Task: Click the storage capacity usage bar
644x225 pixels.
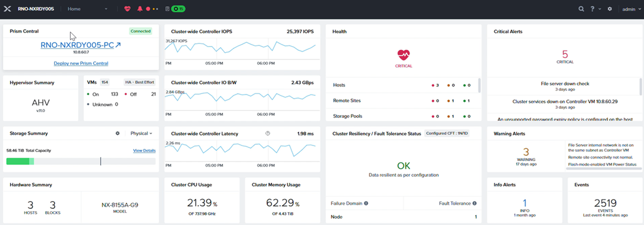Action: (81, 161)
